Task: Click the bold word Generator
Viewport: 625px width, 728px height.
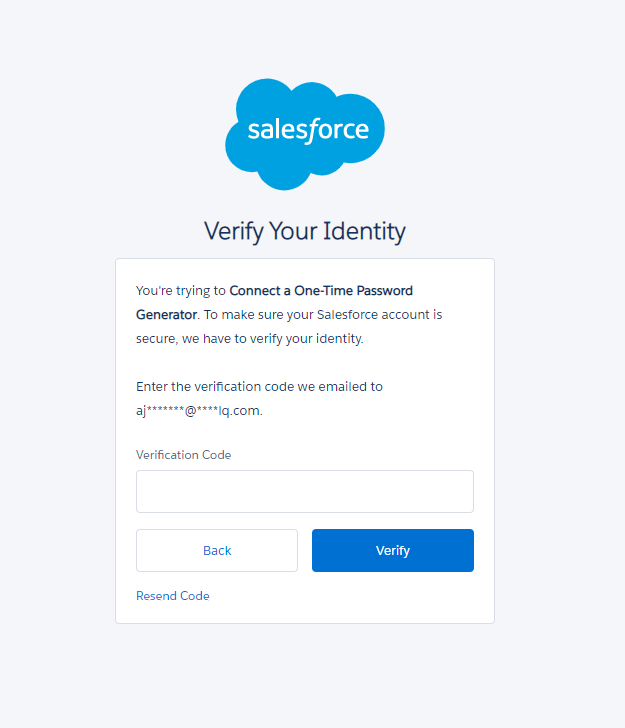Action: (x=166, y=314)
